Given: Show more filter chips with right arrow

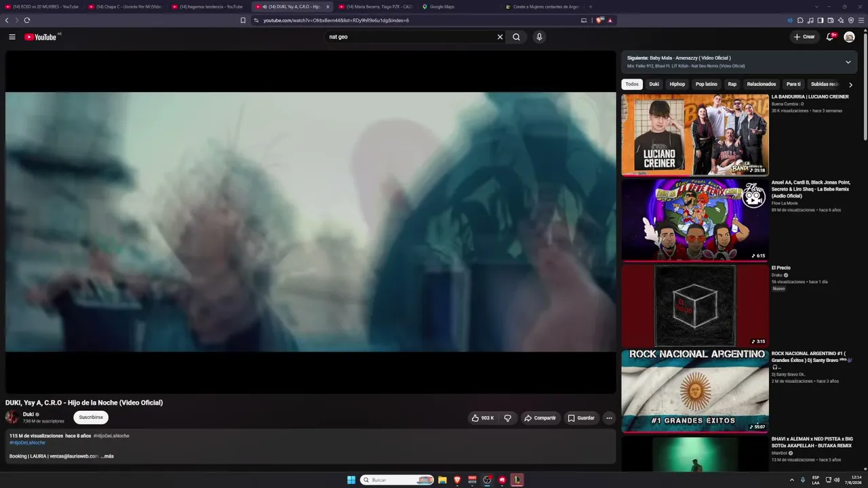Looking at the screenshot, I should click(850, 85).
